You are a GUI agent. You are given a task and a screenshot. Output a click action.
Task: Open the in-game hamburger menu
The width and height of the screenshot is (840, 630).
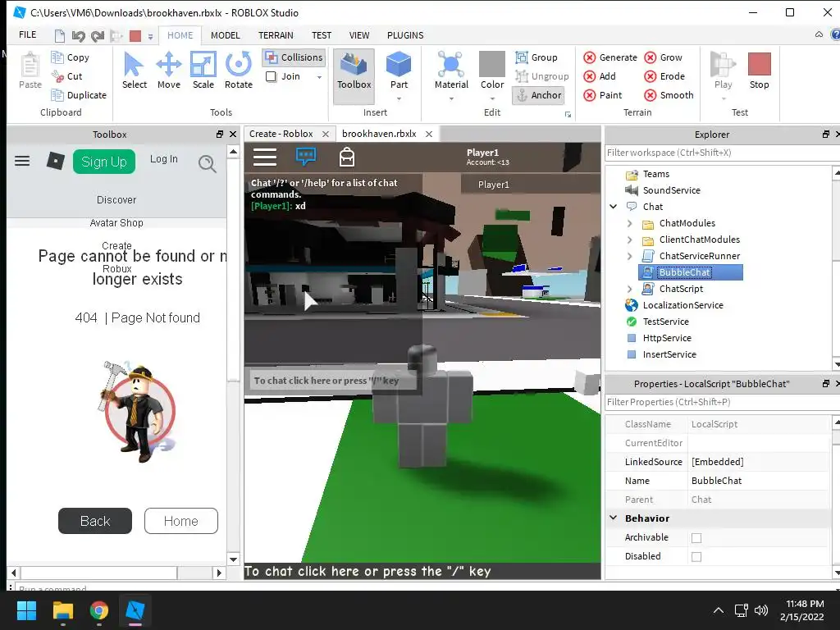(265, 157)
